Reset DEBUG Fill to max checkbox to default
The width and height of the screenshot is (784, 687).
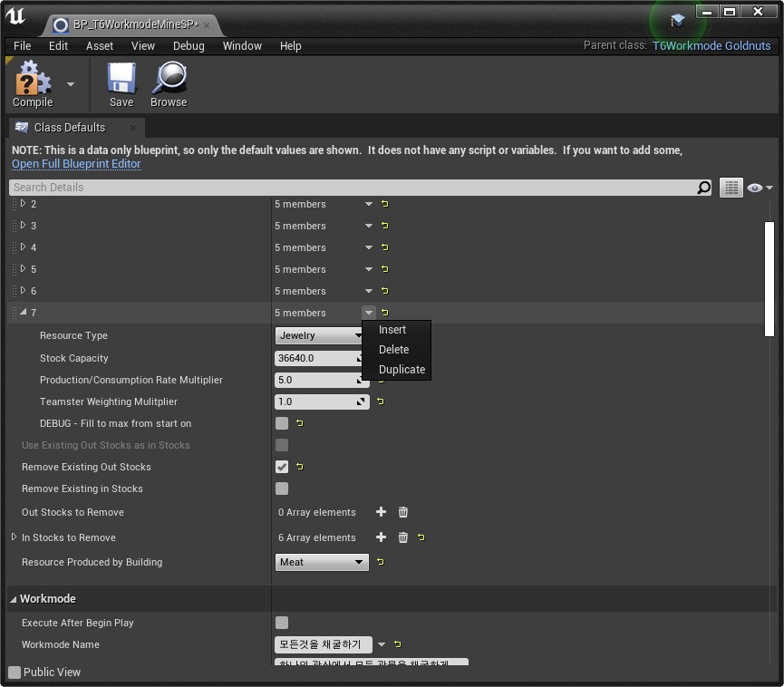[x=299, y=423]
